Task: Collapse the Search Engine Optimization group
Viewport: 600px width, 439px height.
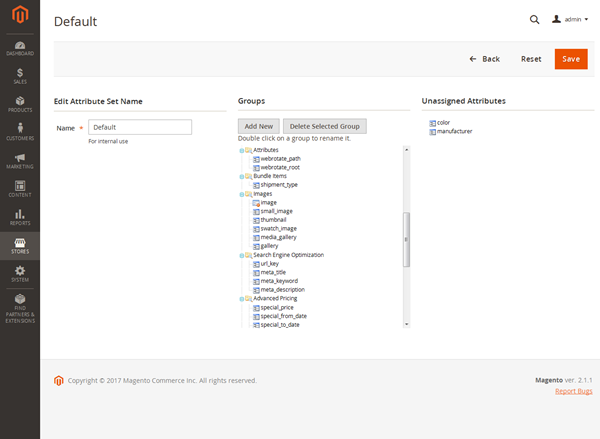Action: point(242,255)
